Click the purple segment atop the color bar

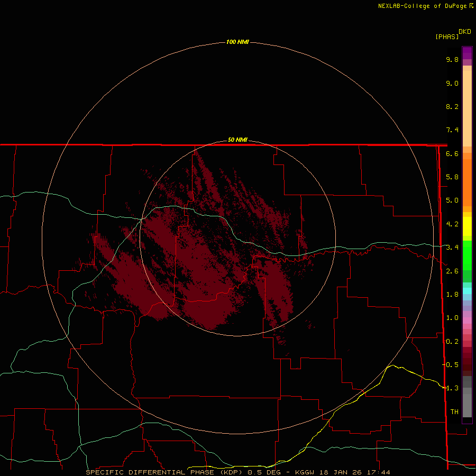coord(467,53)
